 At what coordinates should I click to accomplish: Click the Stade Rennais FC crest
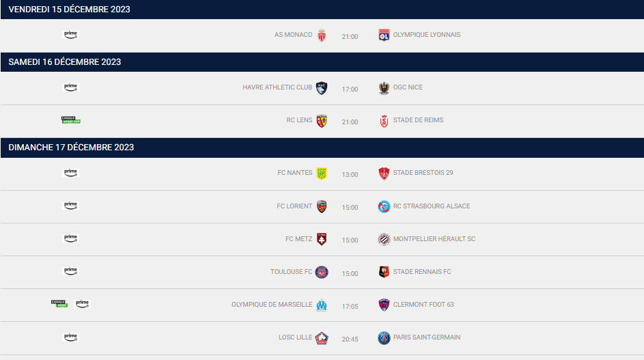coord(384,272)
